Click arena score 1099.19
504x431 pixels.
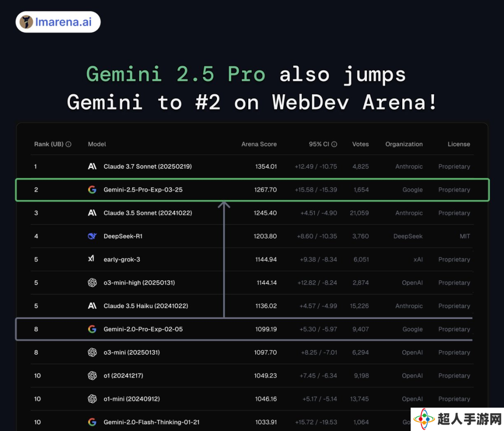point(266,329)
